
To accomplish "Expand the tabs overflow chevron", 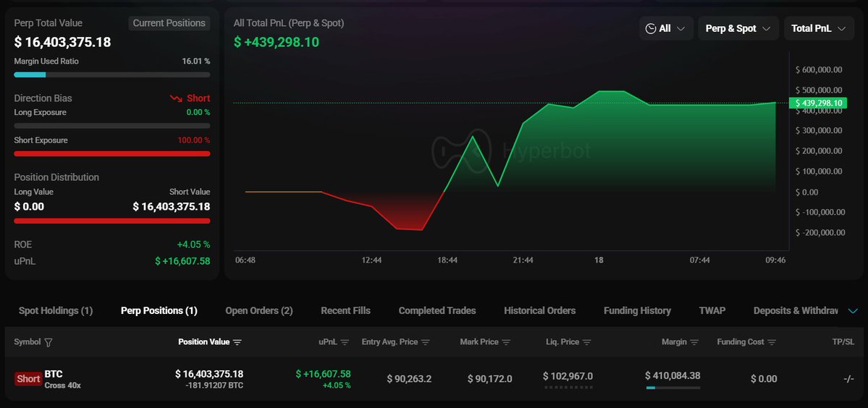I will (x=852, y=311).
